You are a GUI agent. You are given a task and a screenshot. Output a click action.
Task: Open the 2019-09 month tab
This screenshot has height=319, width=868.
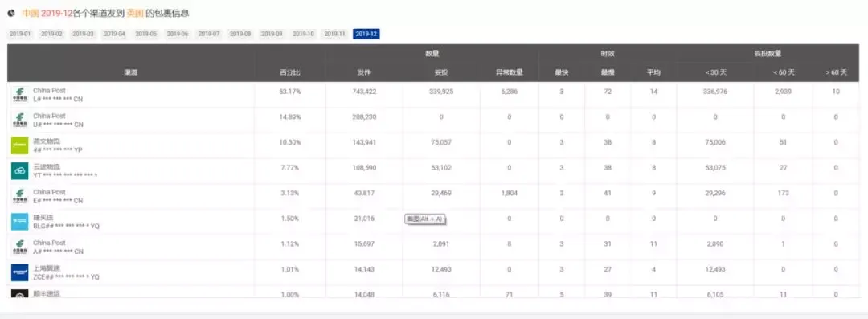point(272,34)
